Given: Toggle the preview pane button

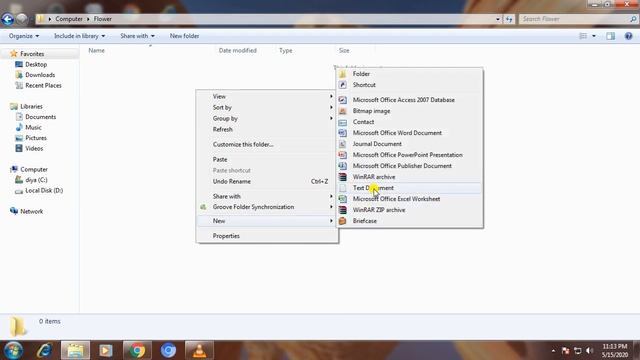Looking at the screenshot, I should 610,36.
